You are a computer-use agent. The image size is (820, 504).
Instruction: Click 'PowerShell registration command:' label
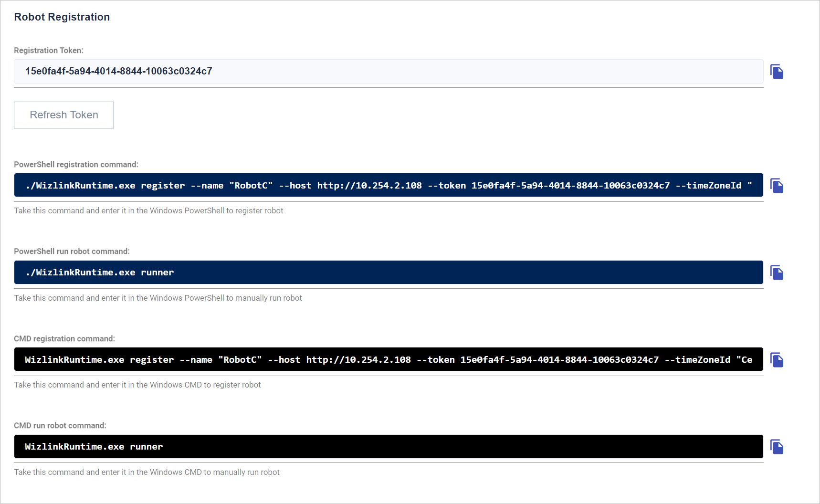(76, 165)
